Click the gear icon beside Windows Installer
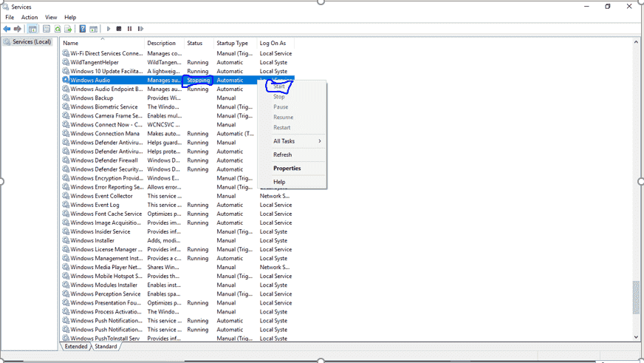 click(66, 240)
